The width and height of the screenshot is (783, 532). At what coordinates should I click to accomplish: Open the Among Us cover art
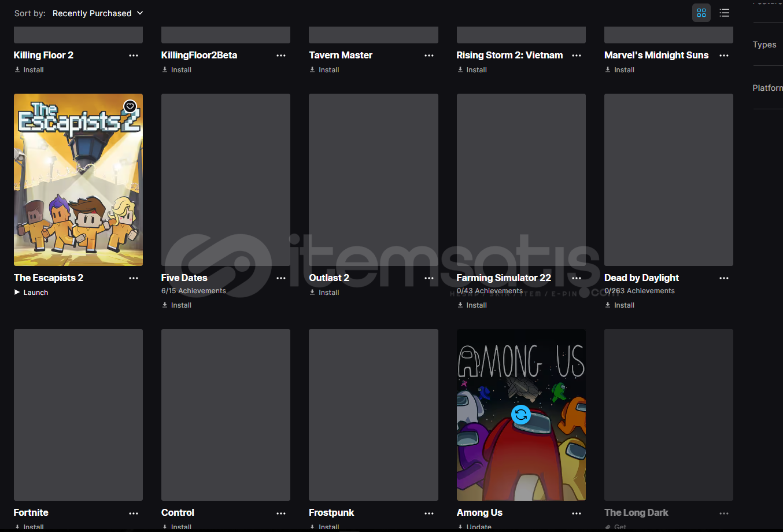tap(521, 415)
